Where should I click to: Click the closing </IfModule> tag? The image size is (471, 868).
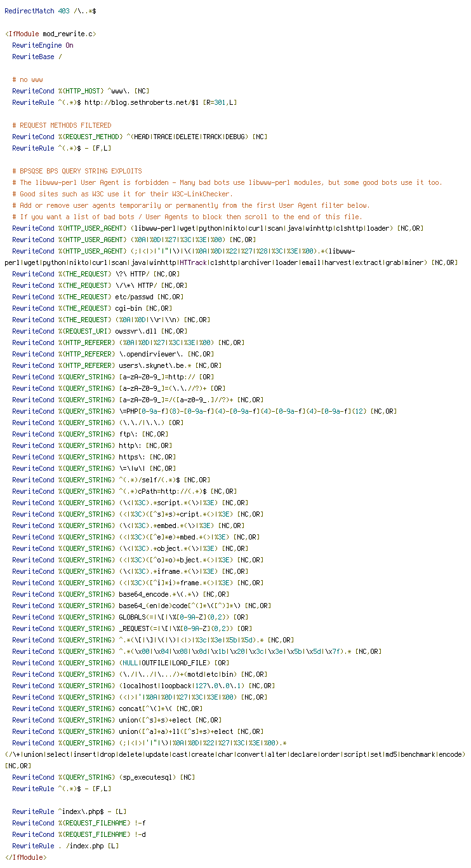(25, 857)
